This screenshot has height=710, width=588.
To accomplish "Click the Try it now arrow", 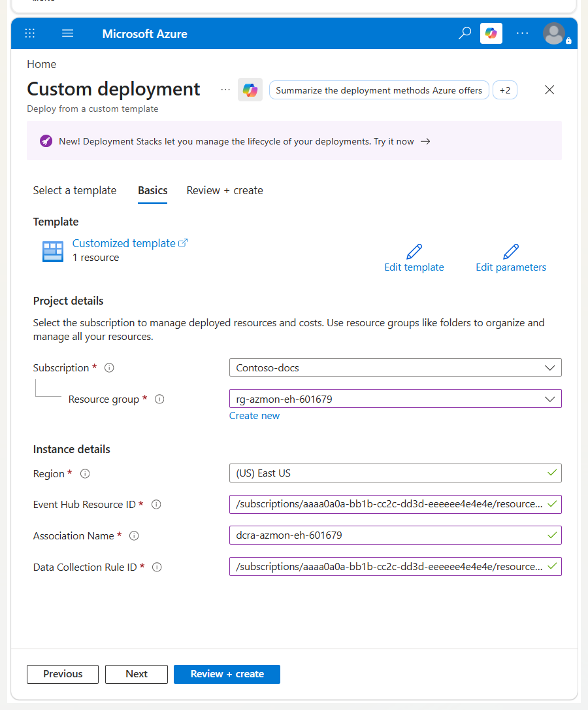I will coord(425,141).
